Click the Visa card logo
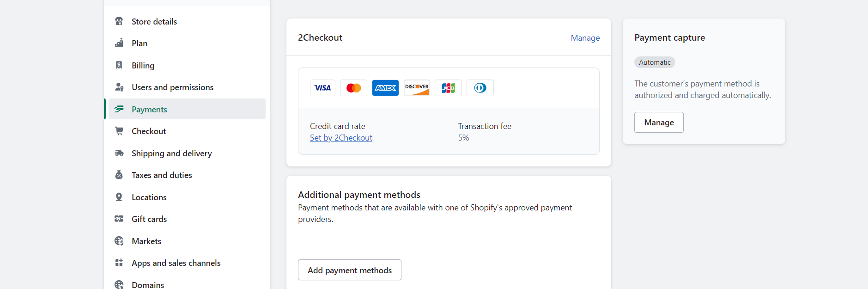 tap(322, 88)
